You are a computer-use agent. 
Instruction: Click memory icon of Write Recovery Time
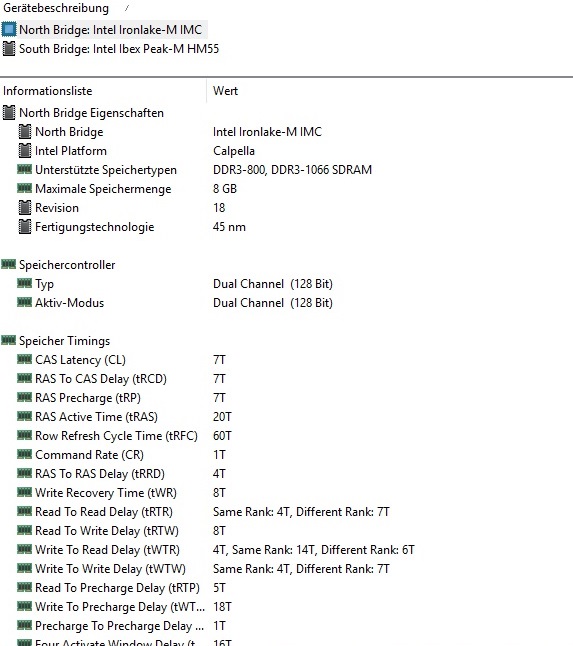[24, 492]
